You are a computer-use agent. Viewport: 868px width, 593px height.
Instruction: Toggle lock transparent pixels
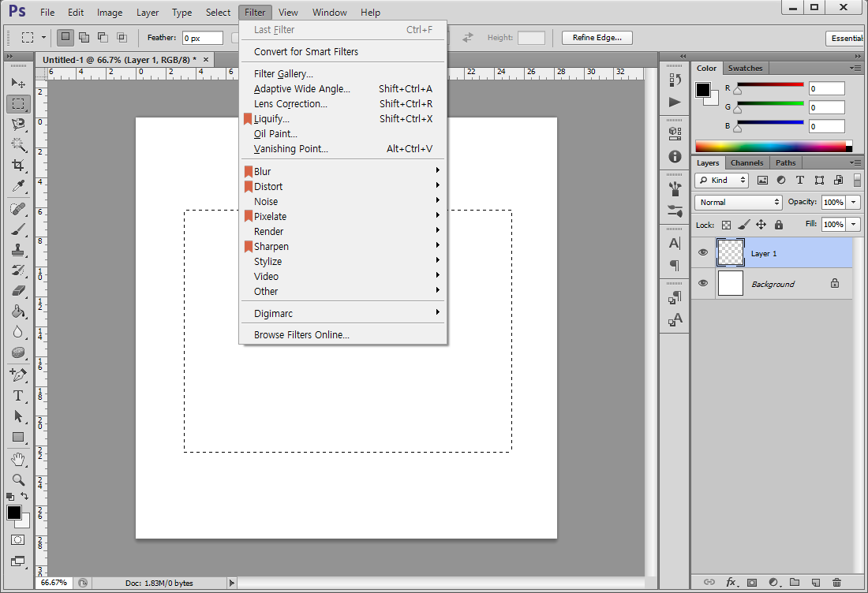click(726, 225)
